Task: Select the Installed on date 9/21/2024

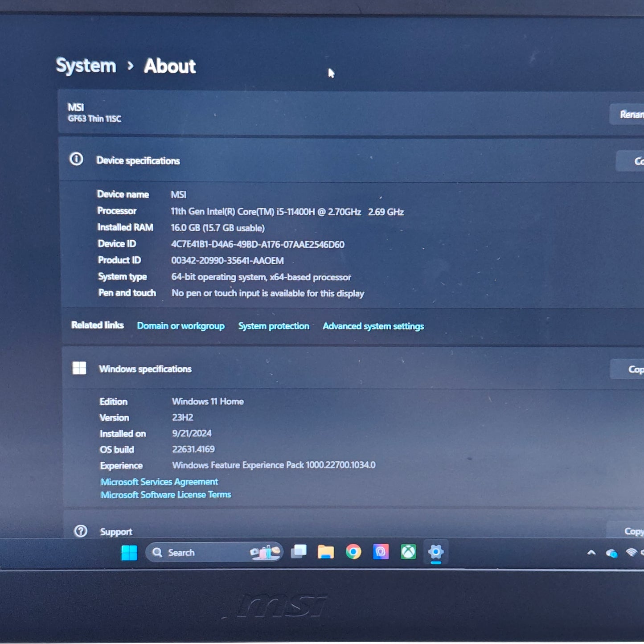Action: click(192, 433)
